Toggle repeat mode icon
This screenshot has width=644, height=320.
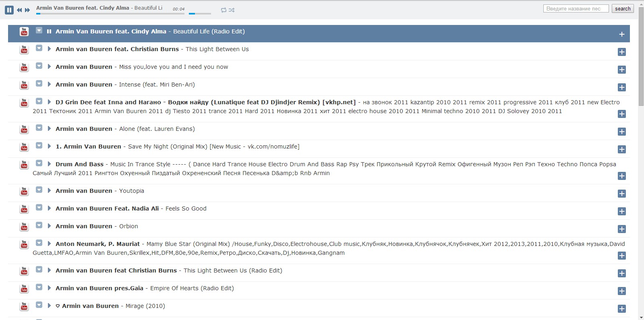pyautogui.click(x=224, y=10)
